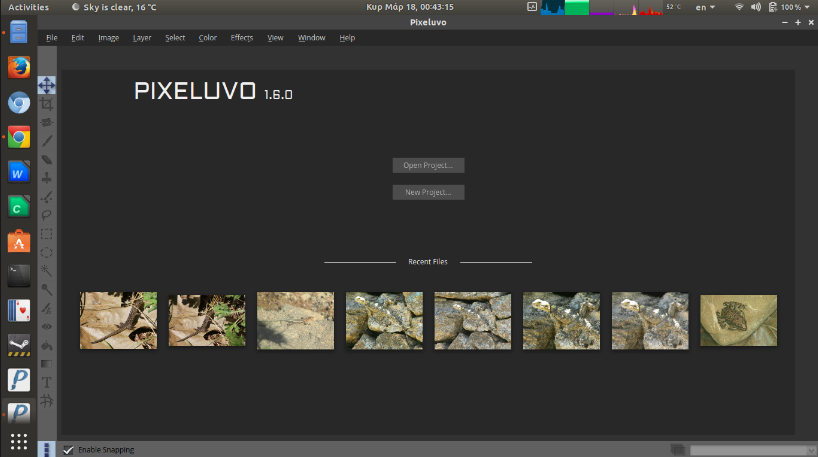Open the Window menu

point(311,38)
